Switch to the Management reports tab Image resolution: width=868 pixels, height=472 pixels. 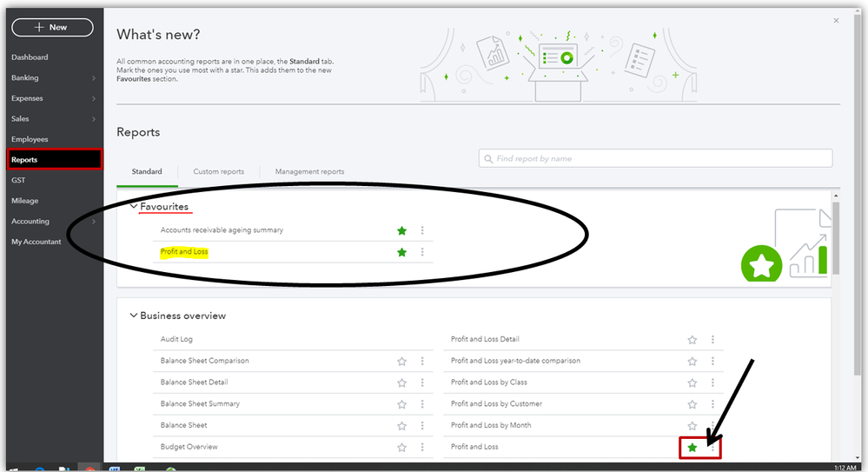(309, 172)
